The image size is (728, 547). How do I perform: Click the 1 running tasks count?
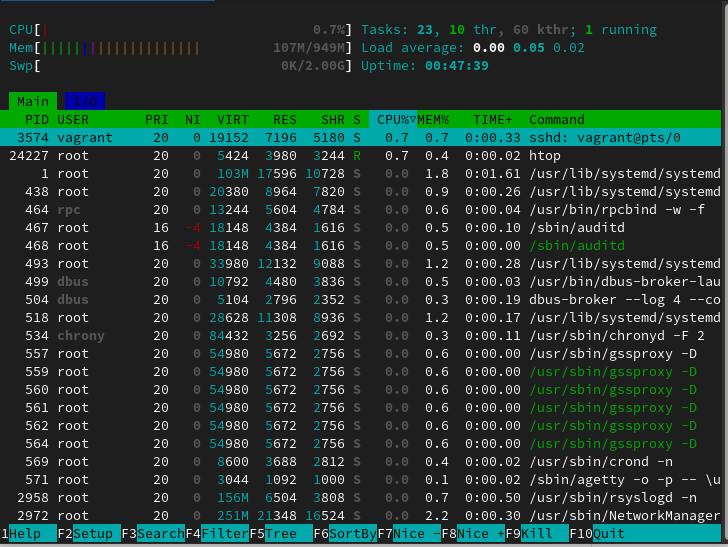pos(621,30)
